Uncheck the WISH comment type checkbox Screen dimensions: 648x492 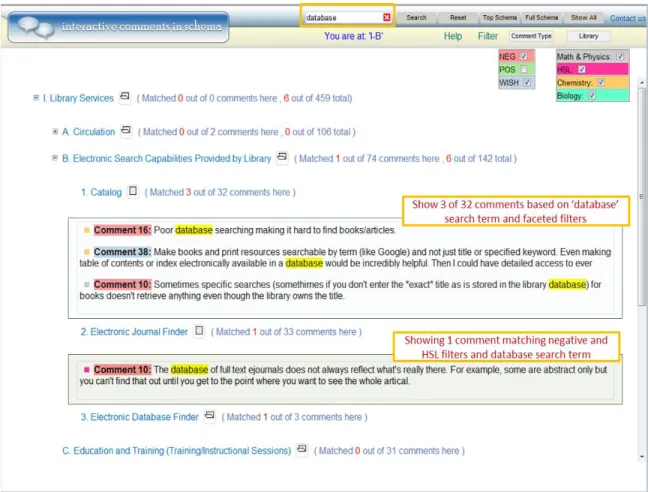coord(527,82)
